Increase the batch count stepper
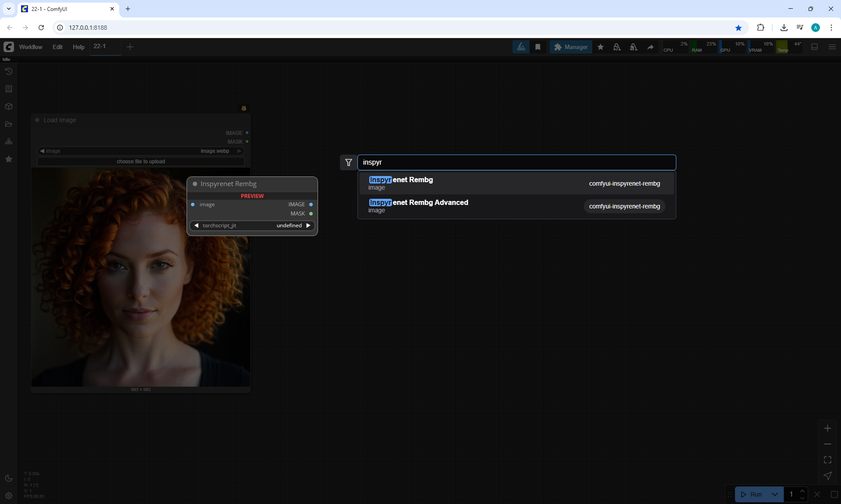Viewport: 841px width, 504px height. [x=802, y=491]
